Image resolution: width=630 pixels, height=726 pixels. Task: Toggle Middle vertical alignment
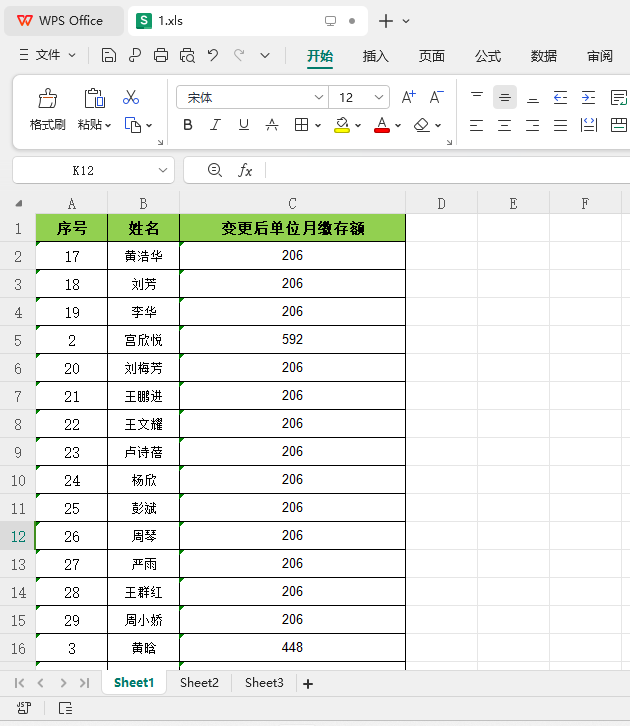point(505,97)
